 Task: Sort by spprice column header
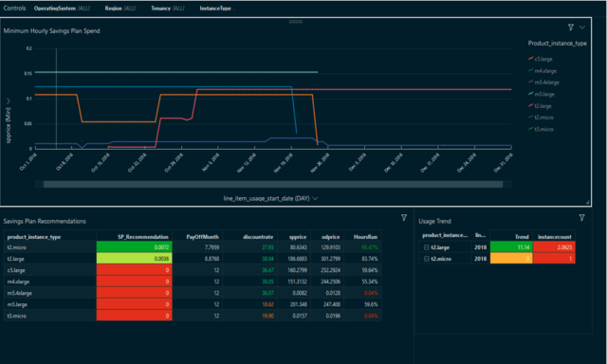tap(293, 237)
